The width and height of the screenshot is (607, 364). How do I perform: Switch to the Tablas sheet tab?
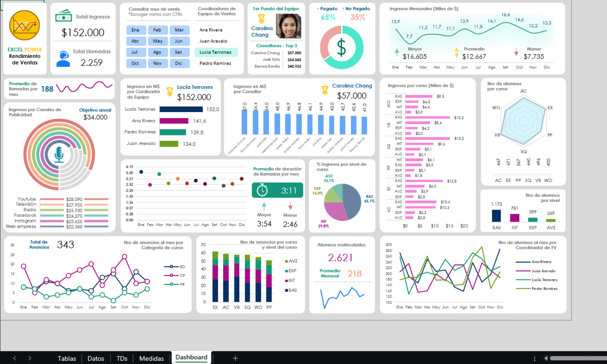tap(67, 358)
